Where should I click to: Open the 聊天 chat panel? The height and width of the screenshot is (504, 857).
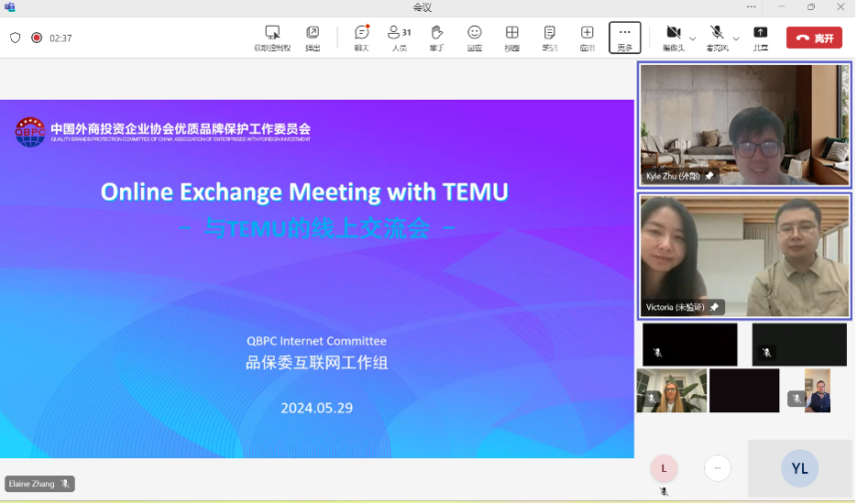coord(362,38)
